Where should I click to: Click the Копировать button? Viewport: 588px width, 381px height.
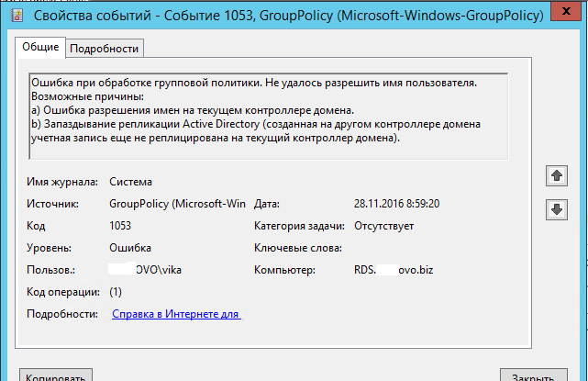pyautogui.click(x=56, y=375)
